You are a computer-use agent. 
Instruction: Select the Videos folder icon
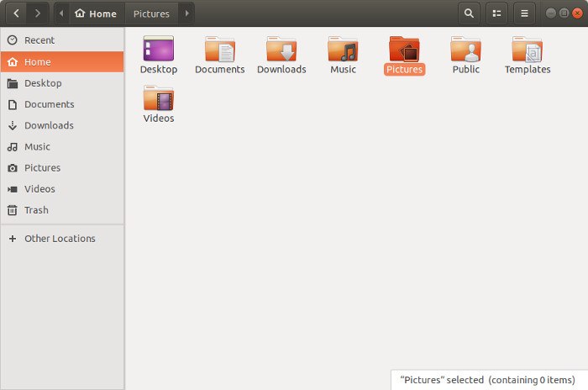coord(159,97)
